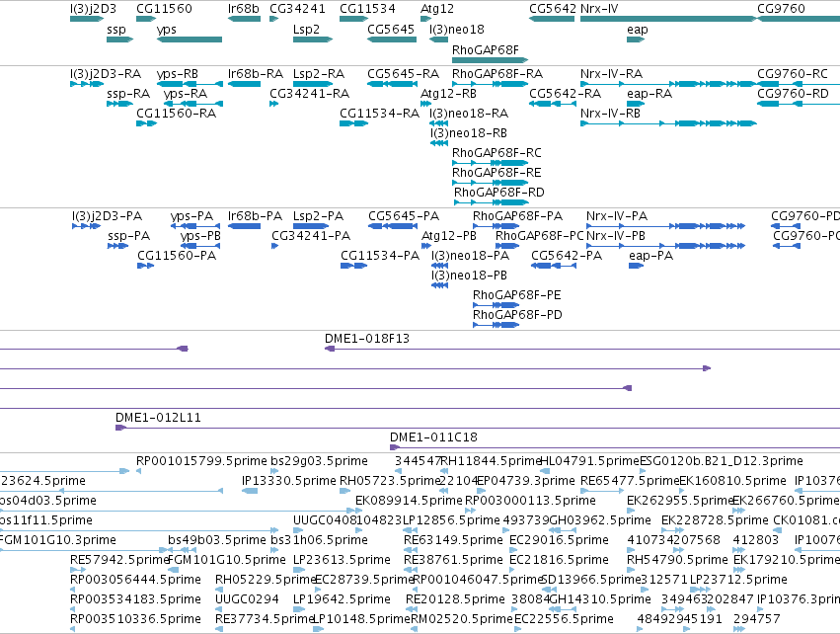Viewport: 840px width, 634px height.
Task: Click BAC clone DME1-018F13 label
Action: [367, 339]
